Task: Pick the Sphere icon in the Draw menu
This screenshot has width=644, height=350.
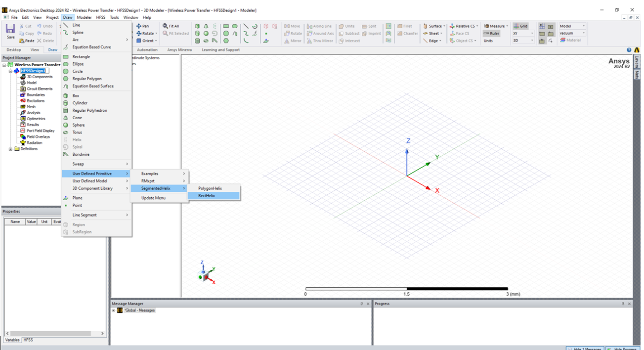Action: click(66, 125)
